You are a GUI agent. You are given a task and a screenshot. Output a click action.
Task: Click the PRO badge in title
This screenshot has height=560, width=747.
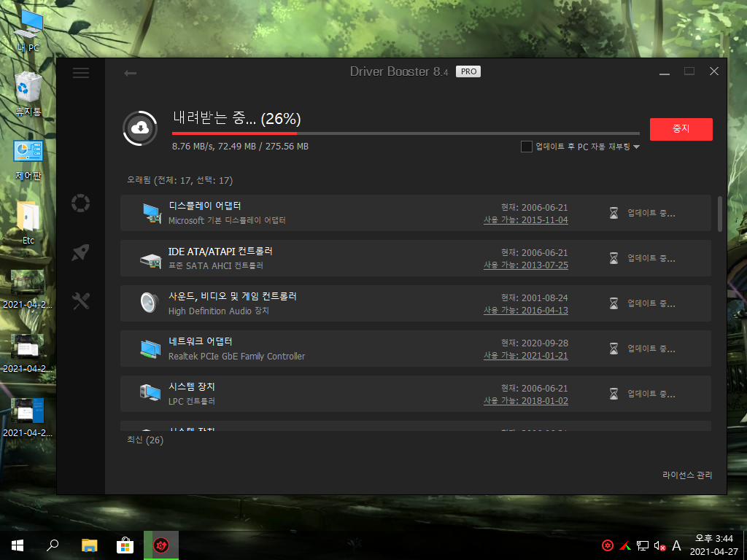(468, 71)
